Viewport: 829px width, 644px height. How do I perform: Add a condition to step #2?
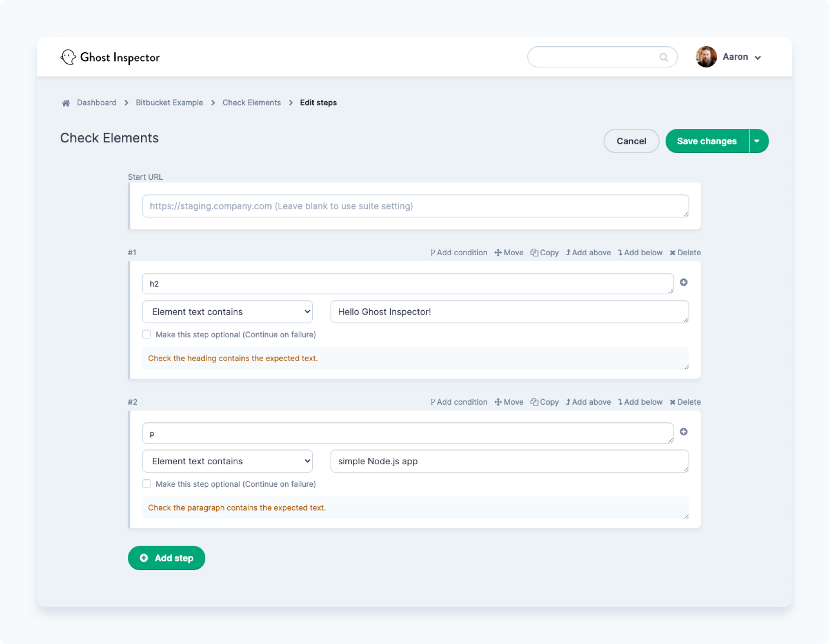(x=459, y=402)
